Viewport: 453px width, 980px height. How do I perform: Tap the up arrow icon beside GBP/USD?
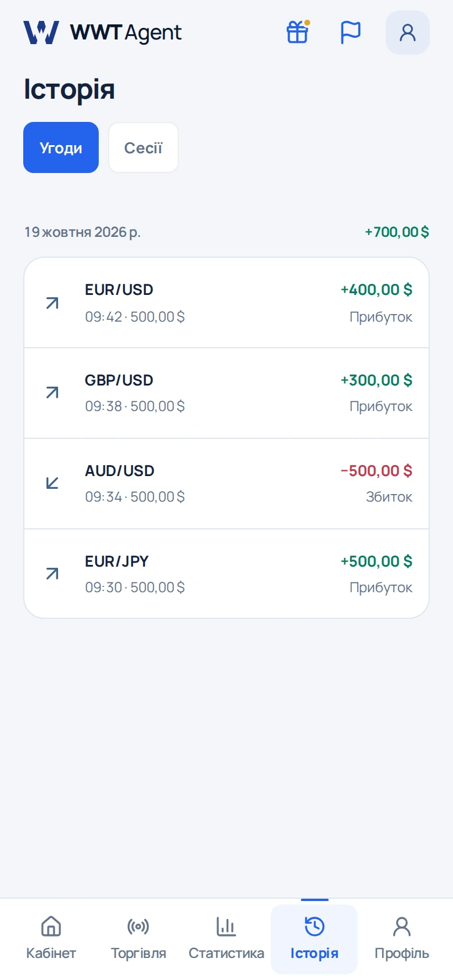pos(52,393)
